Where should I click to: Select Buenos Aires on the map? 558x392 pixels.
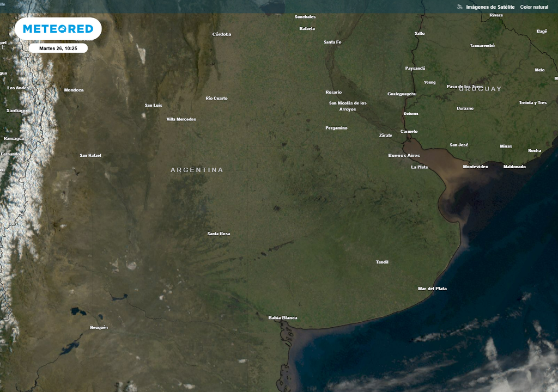(x=404, y=155)
